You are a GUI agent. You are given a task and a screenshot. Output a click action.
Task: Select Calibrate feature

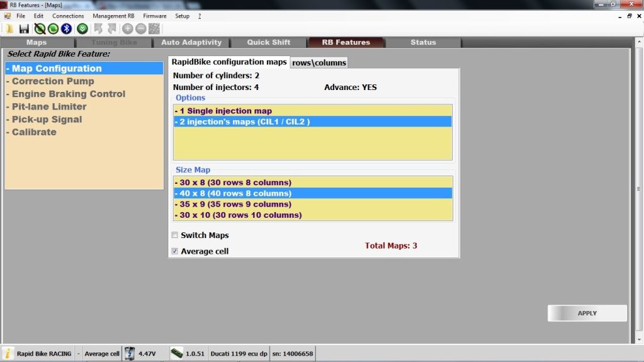tap(84, 132)
